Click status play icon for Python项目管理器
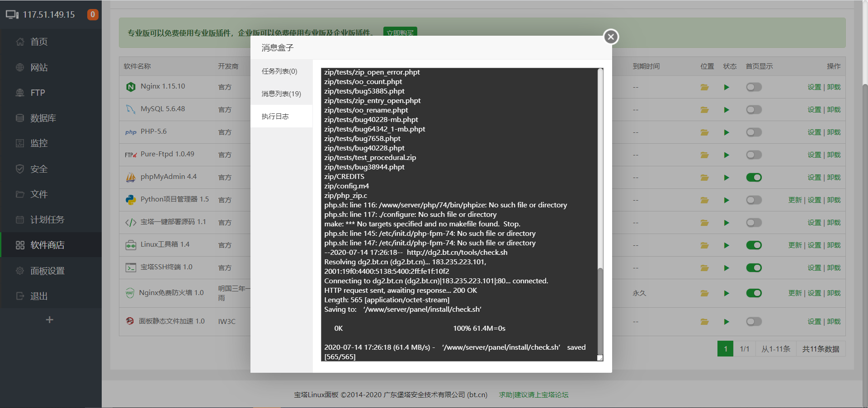This screenshot has width=868, height=408. (x=726, y=200)
